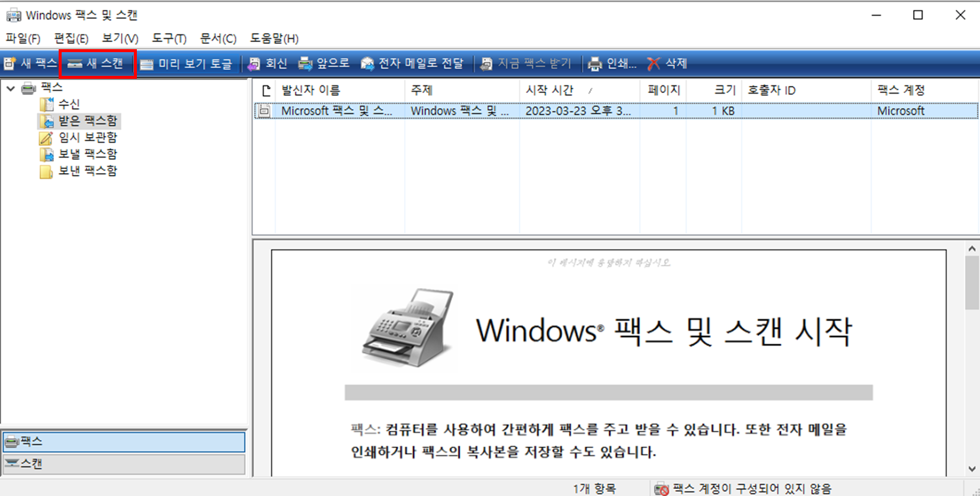980x496 pixels.
Task: Select the 보낼 팩스함 folder
Action: [88, 154]
